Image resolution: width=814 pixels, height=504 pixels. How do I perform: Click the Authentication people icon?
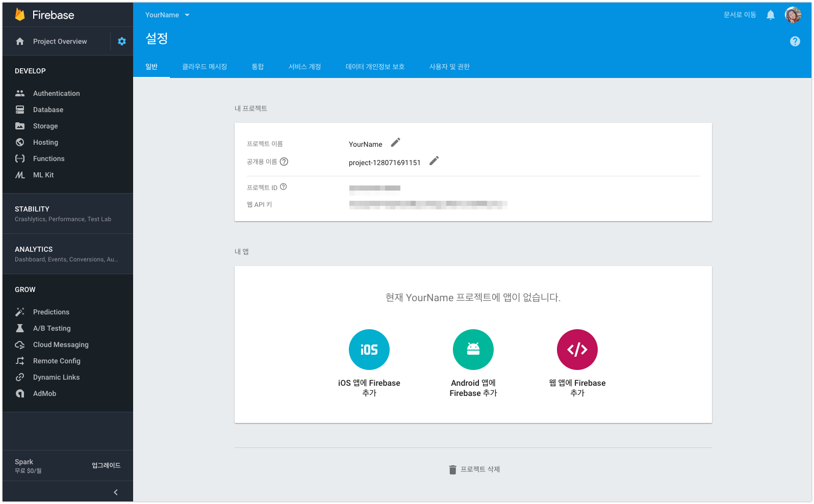[20, 93]
